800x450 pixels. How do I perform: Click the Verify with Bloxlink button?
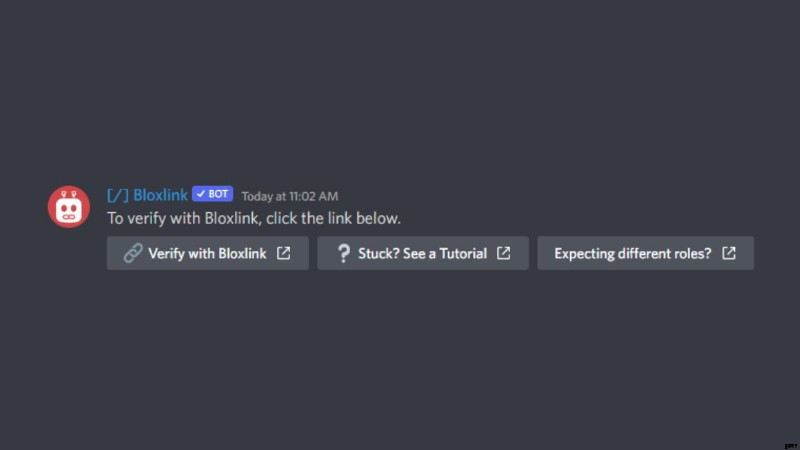coord(208,253)
